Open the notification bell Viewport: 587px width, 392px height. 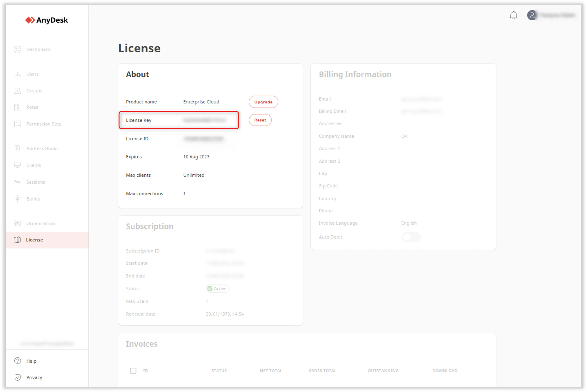[514, 15]
